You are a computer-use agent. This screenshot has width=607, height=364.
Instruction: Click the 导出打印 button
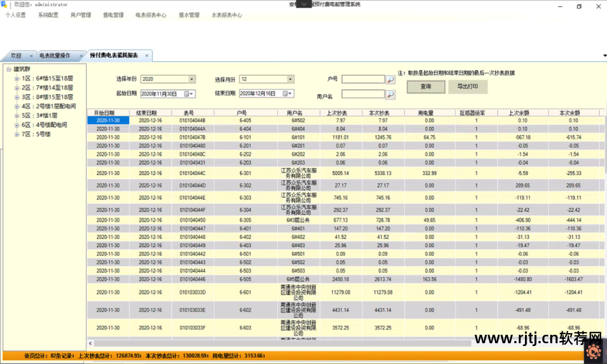click(x=468, y=87)
